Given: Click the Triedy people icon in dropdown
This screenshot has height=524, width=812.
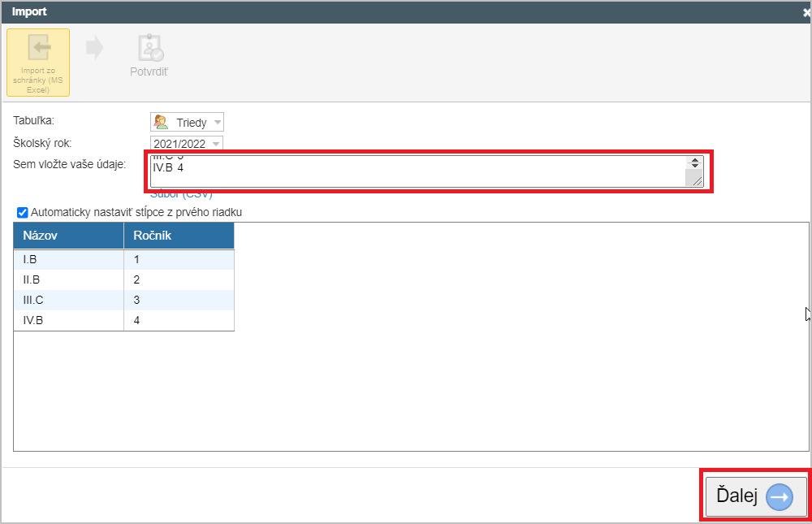Looking at the screenshot, I should pyautogui.click(x=161, y=123).
